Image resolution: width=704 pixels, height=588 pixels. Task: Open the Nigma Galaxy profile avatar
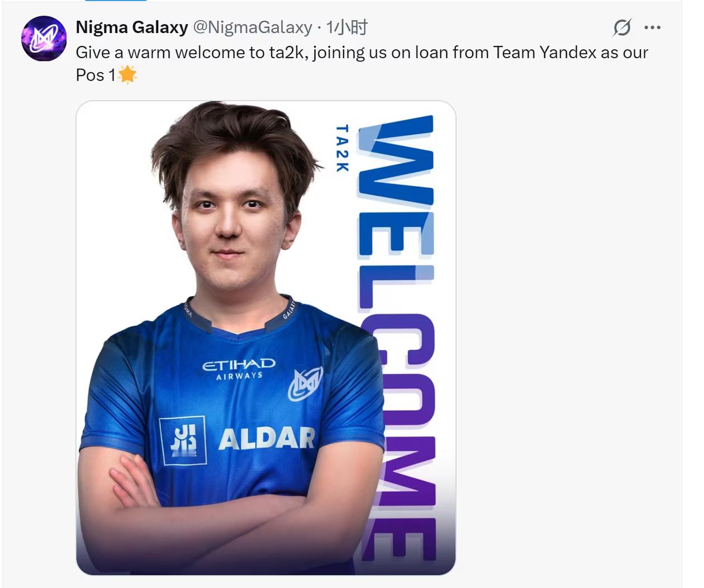tap(44, 38)
